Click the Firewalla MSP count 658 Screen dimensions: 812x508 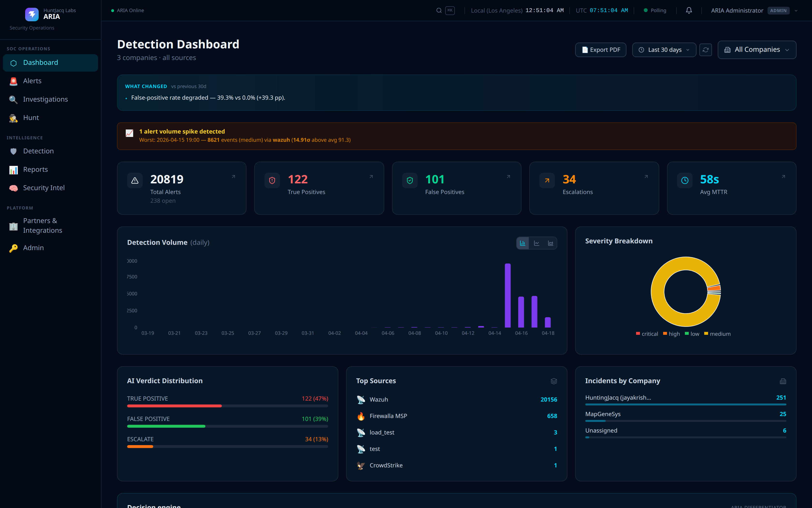pos(552,416)
